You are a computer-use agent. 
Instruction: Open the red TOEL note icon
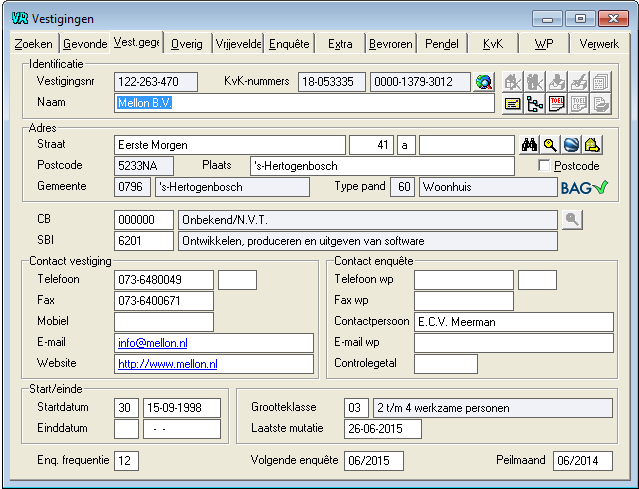556,104
